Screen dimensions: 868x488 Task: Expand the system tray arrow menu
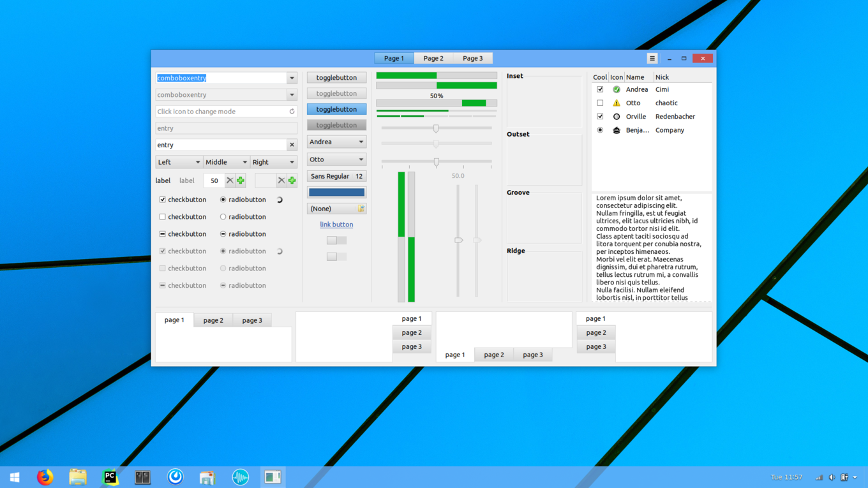tap(855, 477)
